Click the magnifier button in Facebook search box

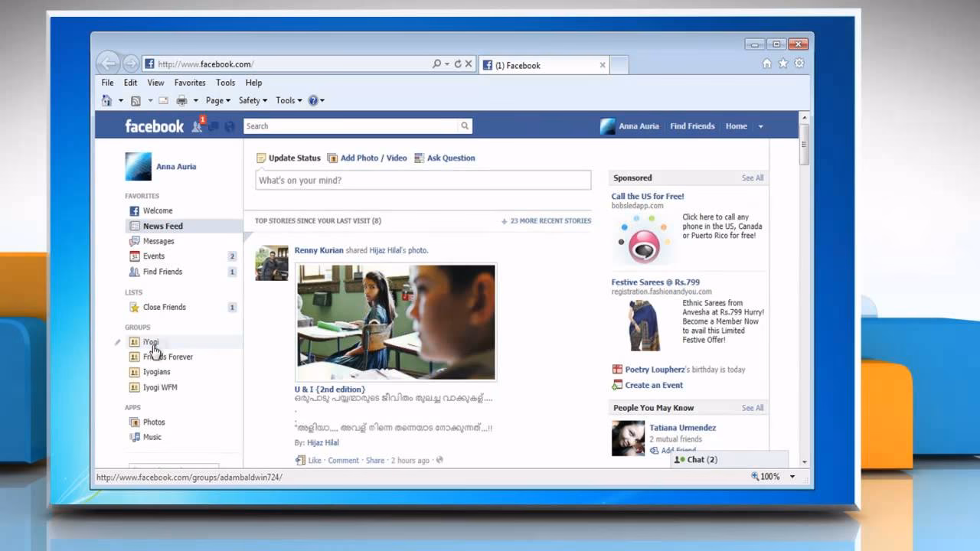465,126
